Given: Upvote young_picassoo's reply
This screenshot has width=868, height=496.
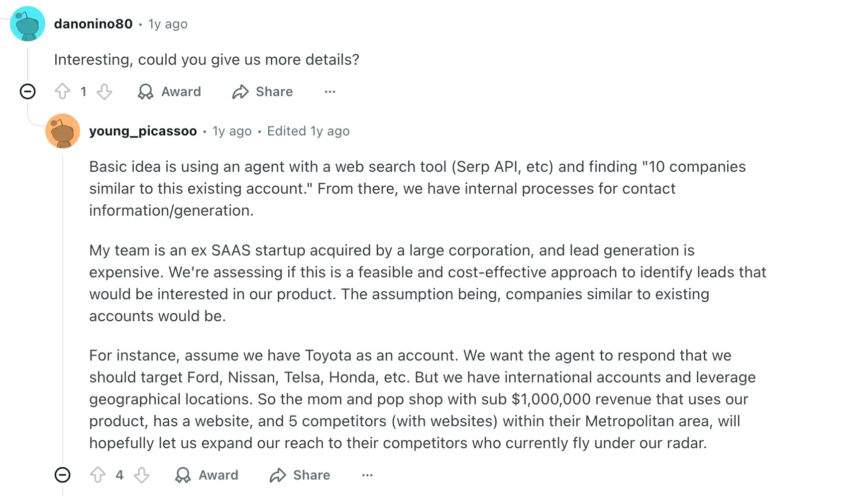Looking at the screenshot, I should [x=98, y=475].
